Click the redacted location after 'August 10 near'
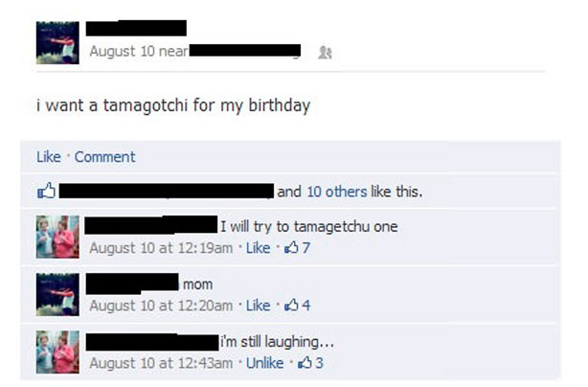The height and width of the screenshot is (387, 588). (245, 51)
